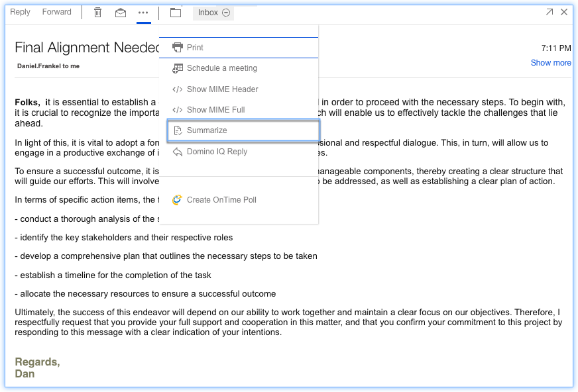Screen dimensions: 578x392
Task: Click code icon beside Show MIME Full
Action: [177, 110]
